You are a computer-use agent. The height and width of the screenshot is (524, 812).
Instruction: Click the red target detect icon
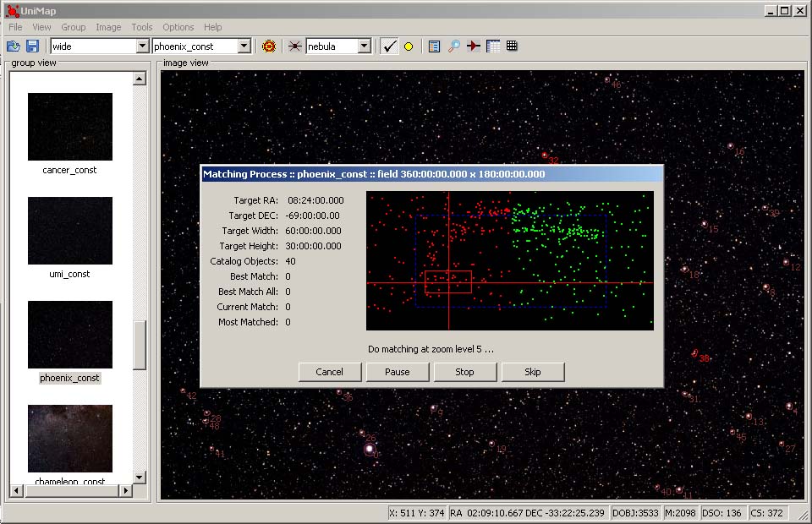point(269,46)
